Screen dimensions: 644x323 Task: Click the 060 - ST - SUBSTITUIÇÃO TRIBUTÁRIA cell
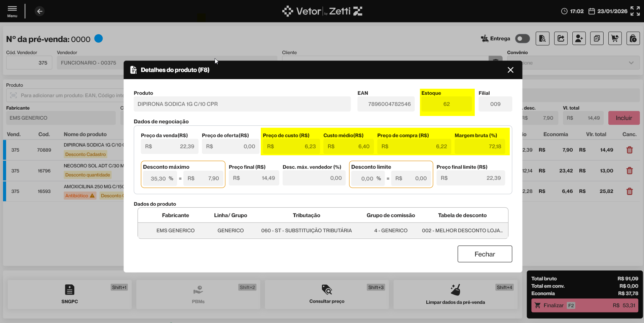coord(307,231)
